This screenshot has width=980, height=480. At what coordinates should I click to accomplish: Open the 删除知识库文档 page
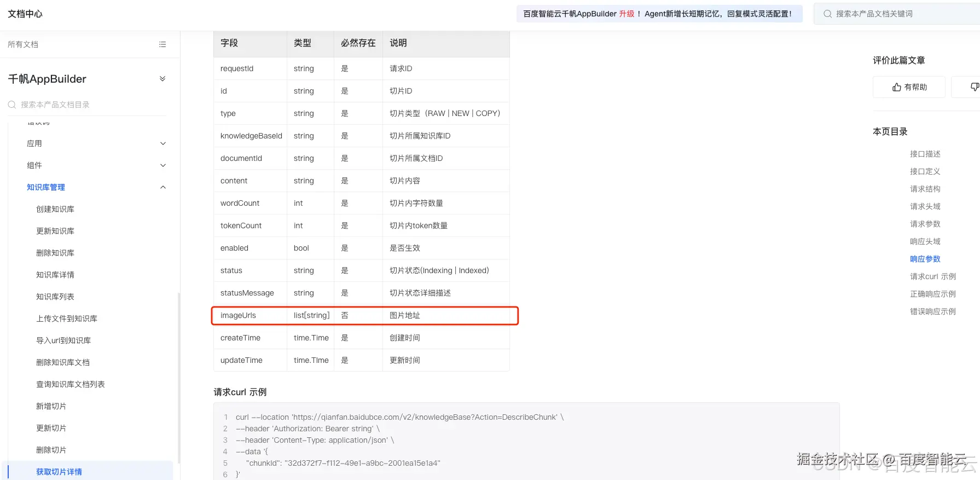pyautogui.click(x=63, y=362)
